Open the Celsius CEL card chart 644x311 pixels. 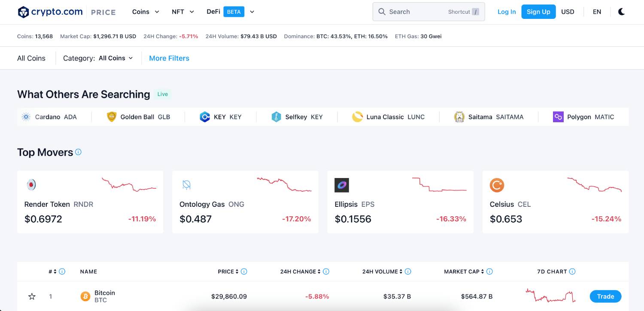[595, 184]
